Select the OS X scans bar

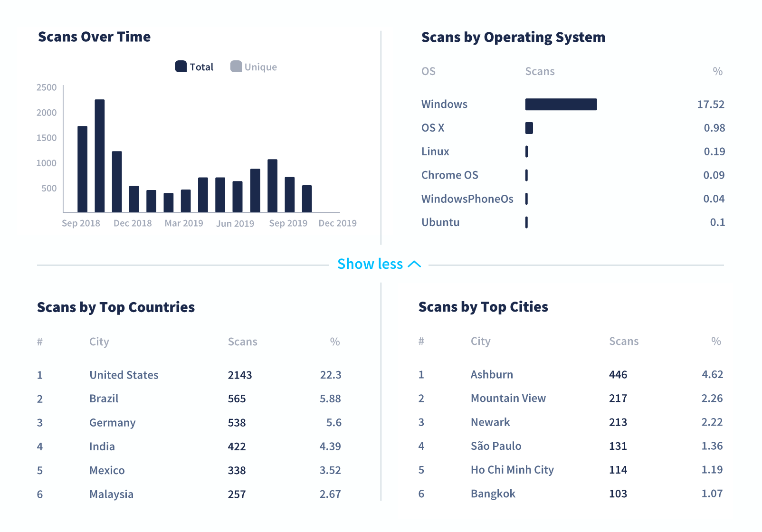529,127
